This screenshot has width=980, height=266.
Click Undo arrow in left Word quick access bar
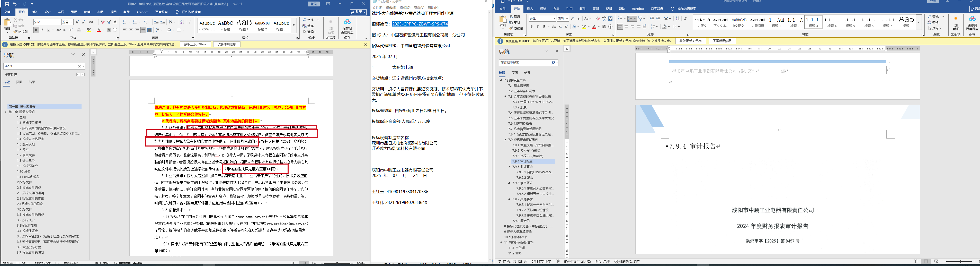click(x=14, y=4)
